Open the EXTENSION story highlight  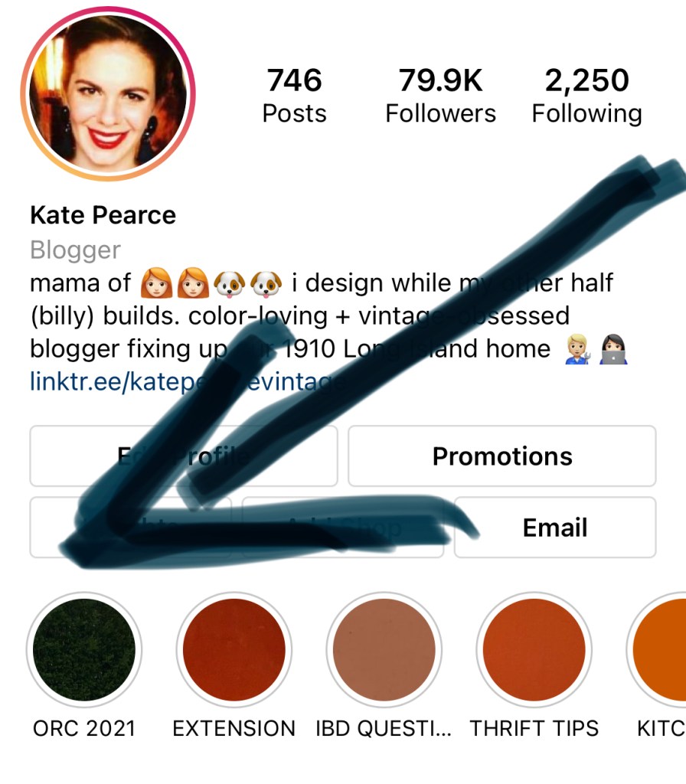(x=234, y=650)
